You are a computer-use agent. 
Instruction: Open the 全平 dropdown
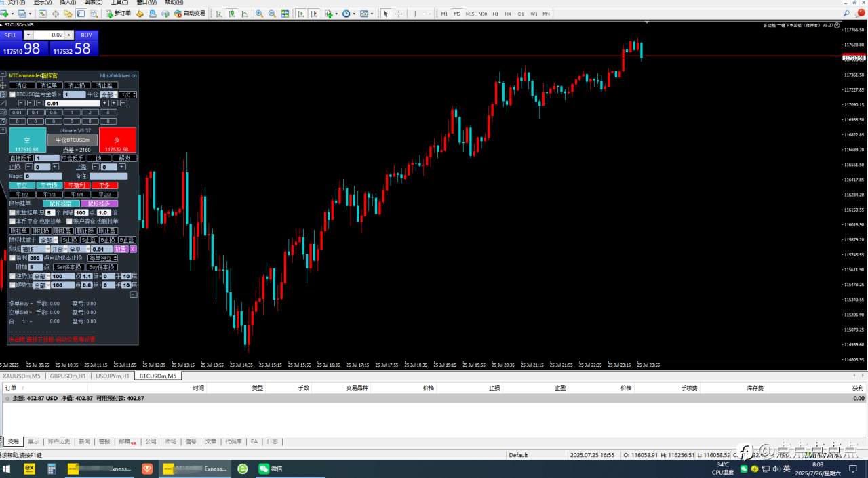coord(78,249)
